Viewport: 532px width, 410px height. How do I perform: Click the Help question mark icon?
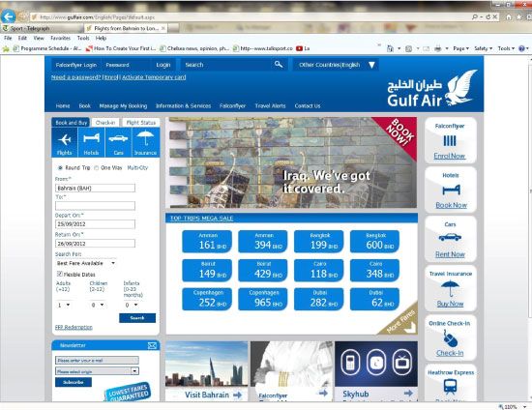point(521,48)
